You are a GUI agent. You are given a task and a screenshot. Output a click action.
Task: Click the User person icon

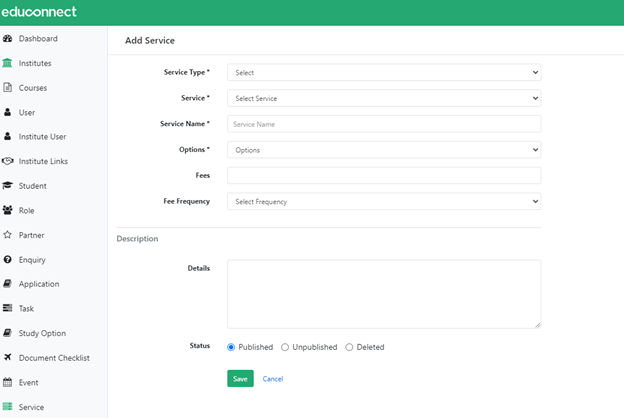tap(7, 112)
